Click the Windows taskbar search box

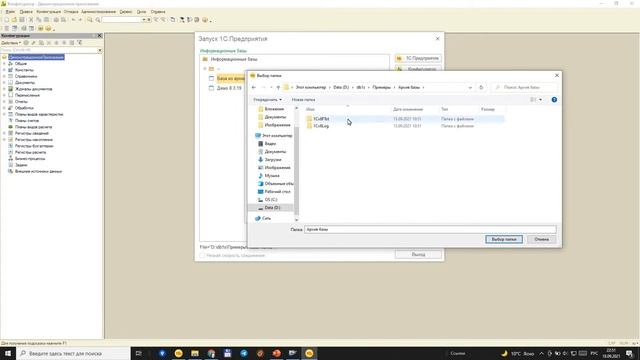(x=73, y=353)
